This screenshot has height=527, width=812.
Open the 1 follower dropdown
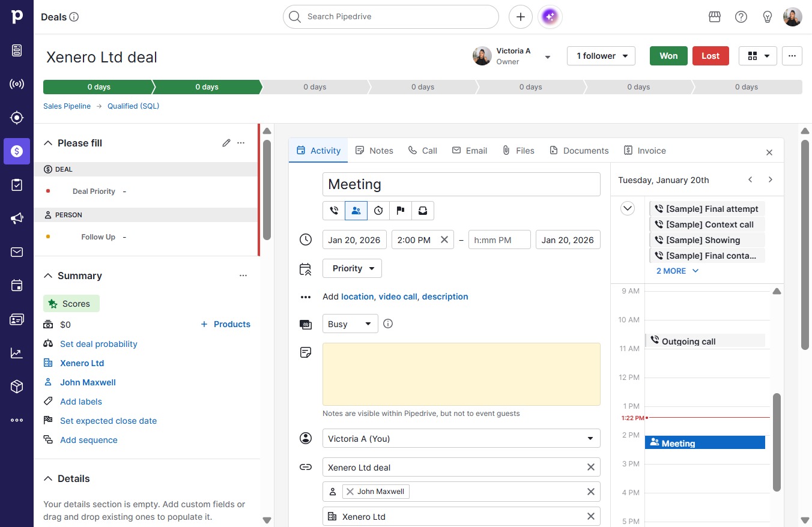click(601, 56)
